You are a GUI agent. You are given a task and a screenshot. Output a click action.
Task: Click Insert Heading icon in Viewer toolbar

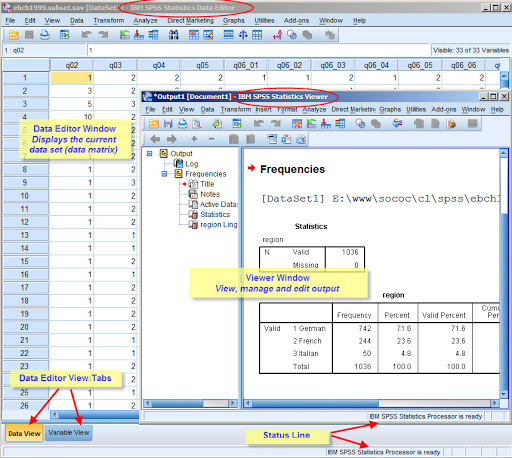pyautogui.click(x=272, y=139)
